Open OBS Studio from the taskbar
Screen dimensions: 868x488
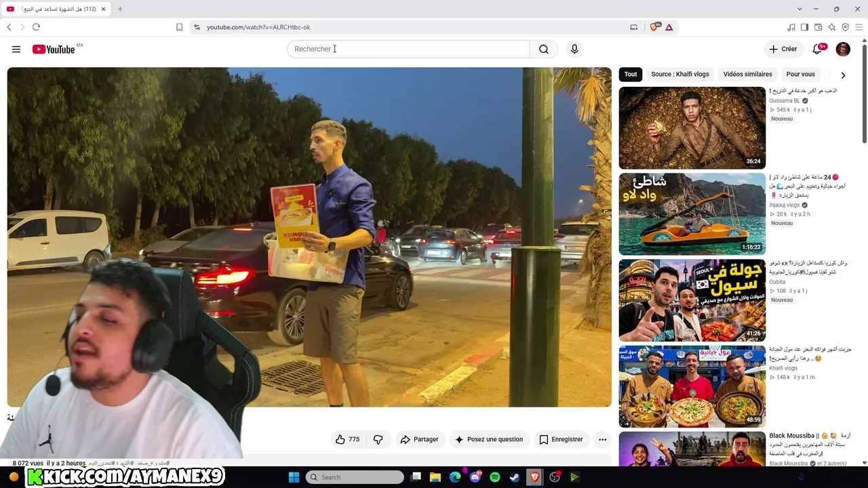coord(555,477)
